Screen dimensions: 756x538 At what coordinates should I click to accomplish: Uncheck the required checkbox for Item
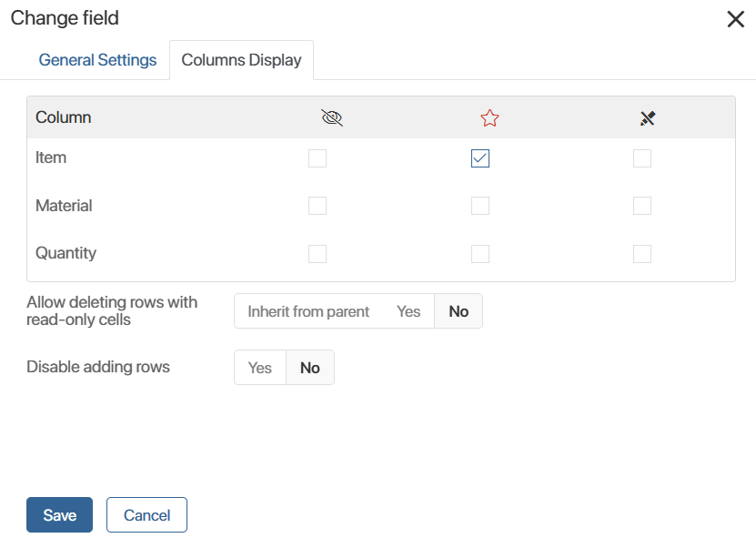coord(480,158)
